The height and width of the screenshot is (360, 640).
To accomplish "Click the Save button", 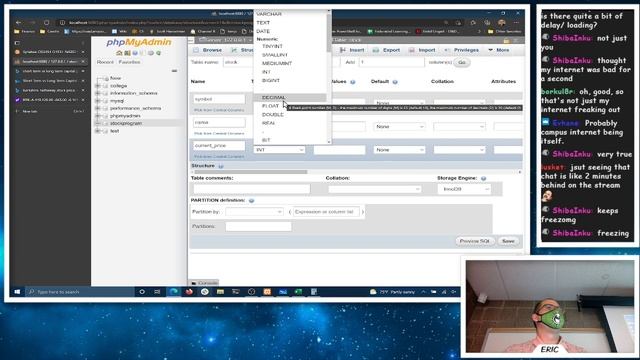I will [x=508, y=241].
